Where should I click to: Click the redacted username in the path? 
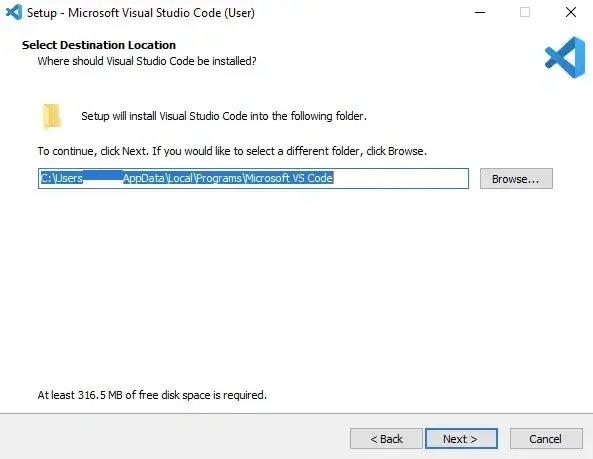coord(102,178)
